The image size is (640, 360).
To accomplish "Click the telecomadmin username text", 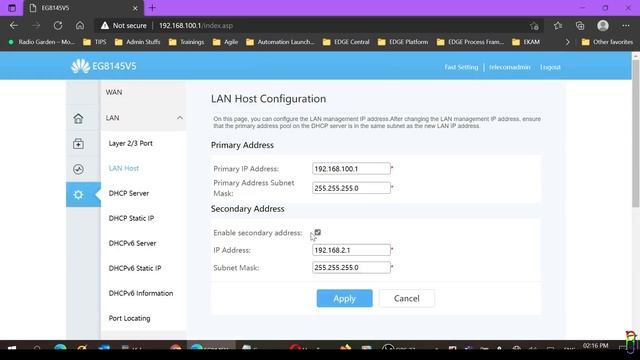I will tap(509, 67).
